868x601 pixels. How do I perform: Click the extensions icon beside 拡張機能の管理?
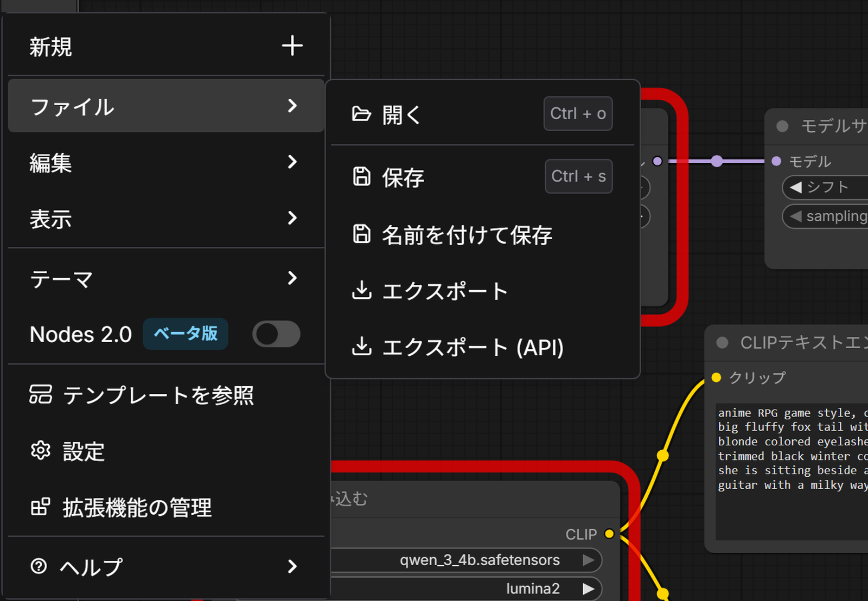click(41, 507)
